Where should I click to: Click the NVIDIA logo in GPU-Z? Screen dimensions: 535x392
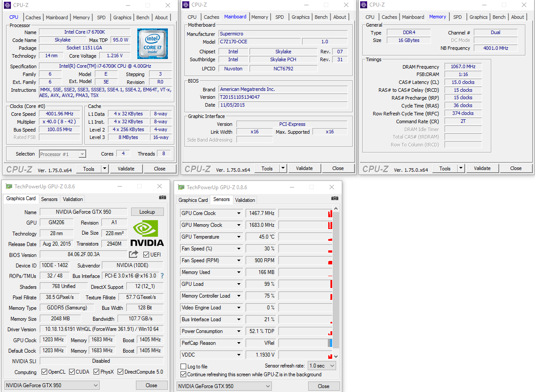[x=147, y=234]
